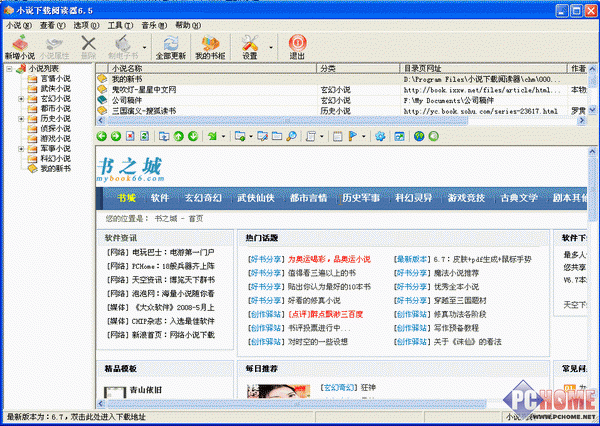This screenshot has width=600, height=426.
Task: Expand the 历史小说 tree node
Action: click(21, 119)
